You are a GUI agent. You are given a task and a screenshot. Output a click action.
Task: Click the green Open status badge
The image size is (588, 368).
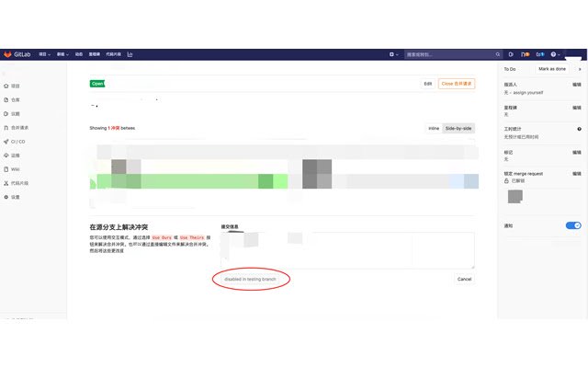(x=97, y=84)
